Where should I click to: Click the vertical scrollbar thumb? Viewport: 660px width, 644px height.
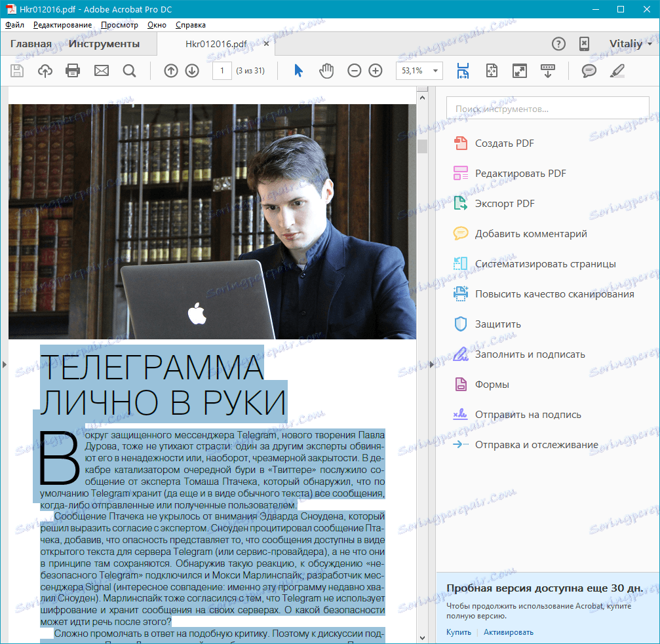point(422,146)
